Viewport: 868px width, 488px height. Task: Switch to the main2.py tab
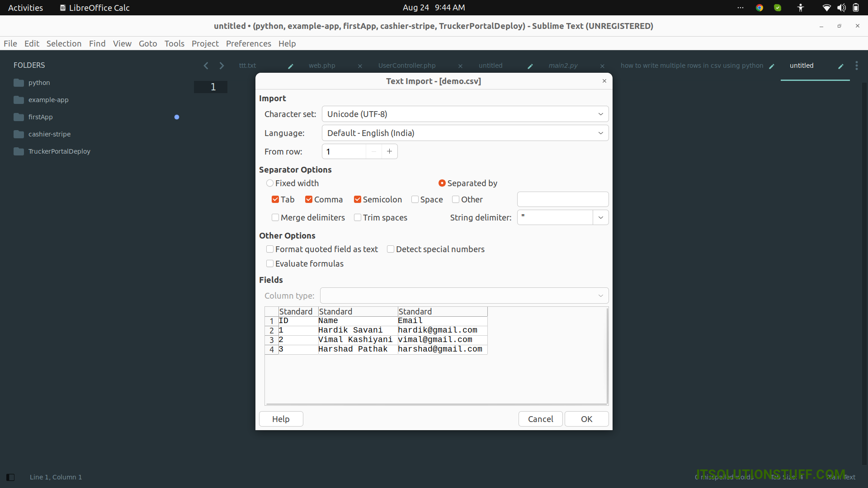(563, 66)
